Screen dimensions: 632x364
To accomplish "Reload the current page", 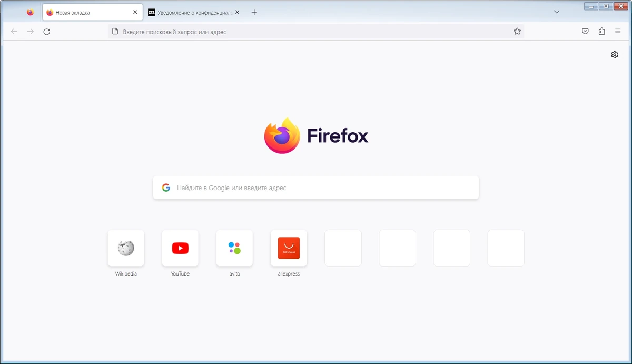I will 47,32.
